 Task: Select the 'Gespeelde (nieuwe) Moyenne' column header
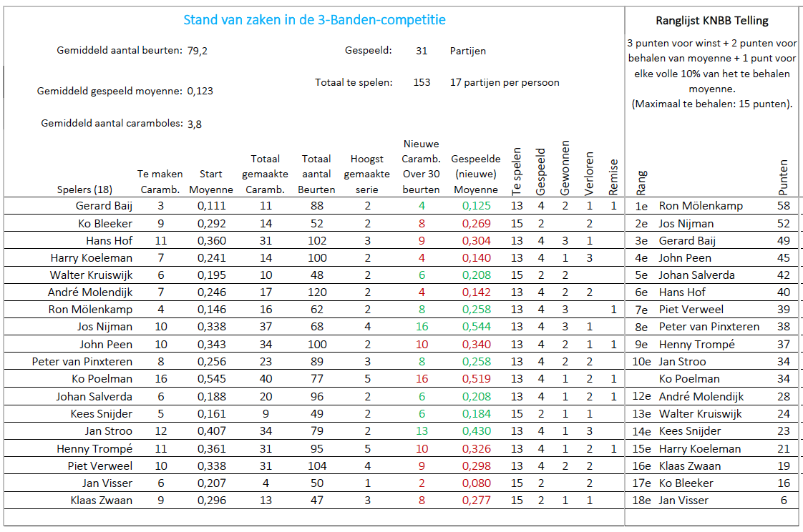tap(476, 174)
